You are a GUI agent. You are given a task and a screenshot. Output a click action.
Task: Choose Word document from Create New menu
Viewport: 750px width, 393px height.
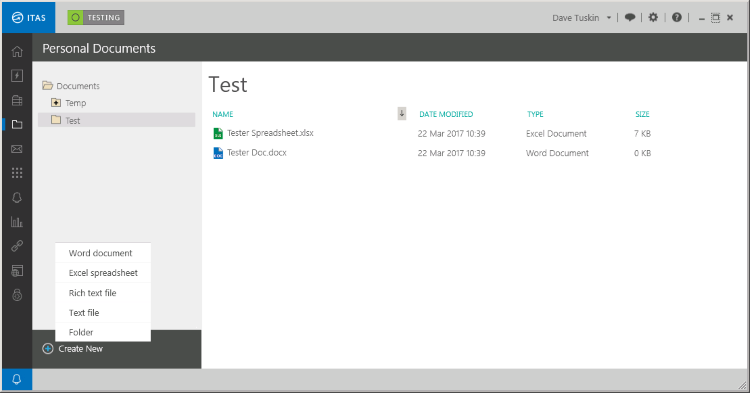point(103,253)
